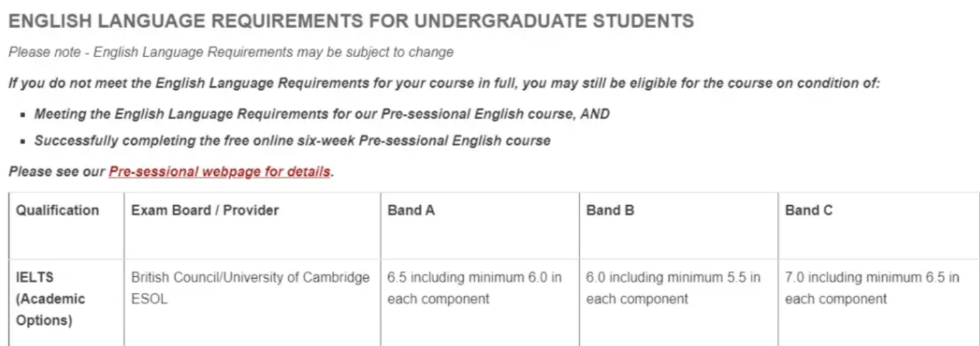Viewport: 980px width, 346px height.
Task: Click the Band A column header
Action: [x=411, y=210]
